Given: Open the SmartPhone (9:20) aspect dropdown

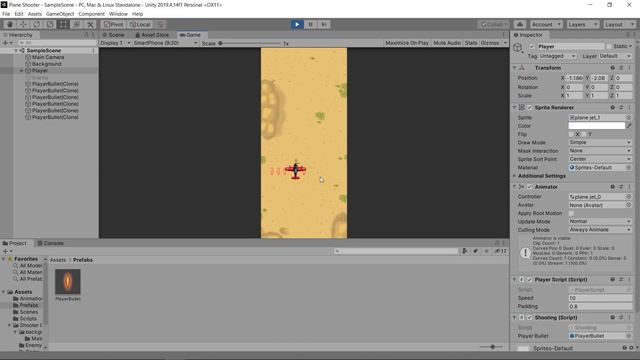Looking at the screenshot, I should click(x=165, y=43).
